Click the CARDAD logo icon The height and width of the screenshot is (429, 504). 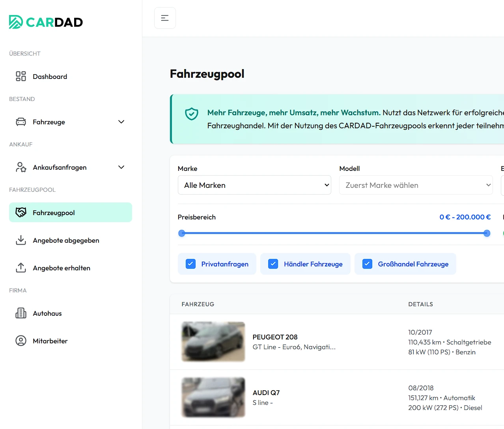pos(16,22)
